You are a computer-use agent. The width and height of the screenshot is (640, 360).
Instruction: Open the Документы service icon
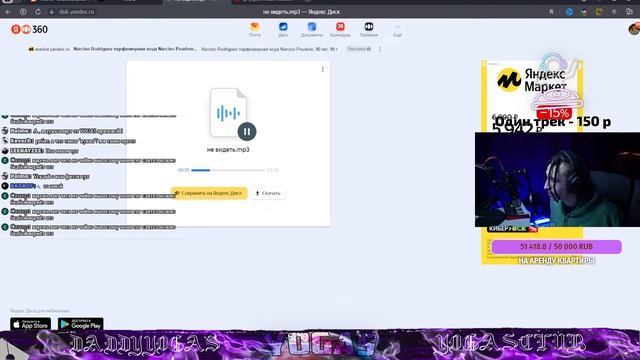pyautogui.click(x=311, y=29)
